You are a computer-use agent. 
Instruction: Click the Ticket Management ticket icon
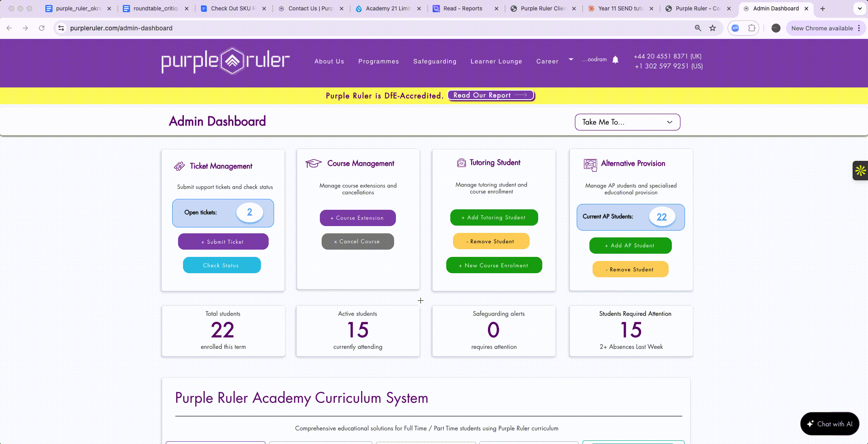click(179, 166)
